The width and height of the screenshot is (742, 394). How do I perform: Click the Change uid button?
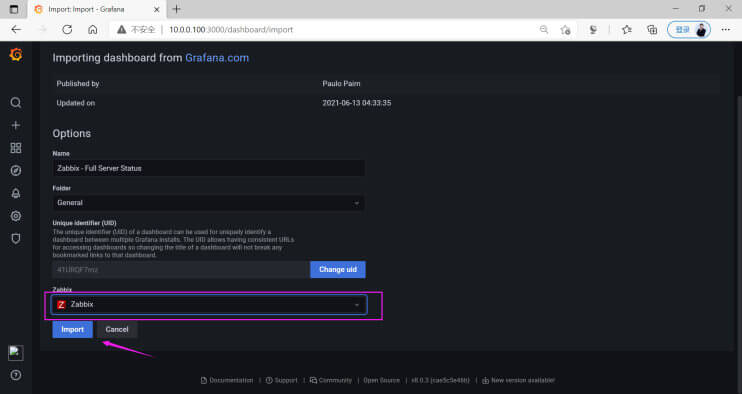coord(338,270)
